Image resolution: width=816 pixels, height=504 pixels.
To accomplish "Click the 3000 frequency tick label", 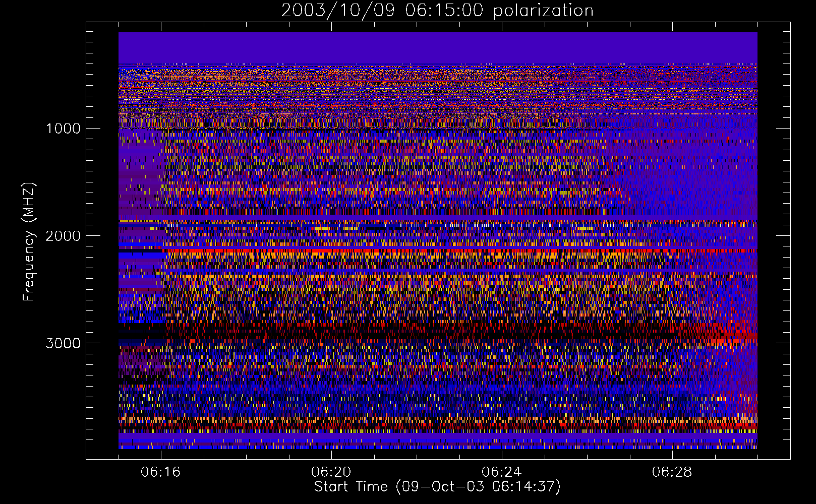I will (x=63, y=343).
